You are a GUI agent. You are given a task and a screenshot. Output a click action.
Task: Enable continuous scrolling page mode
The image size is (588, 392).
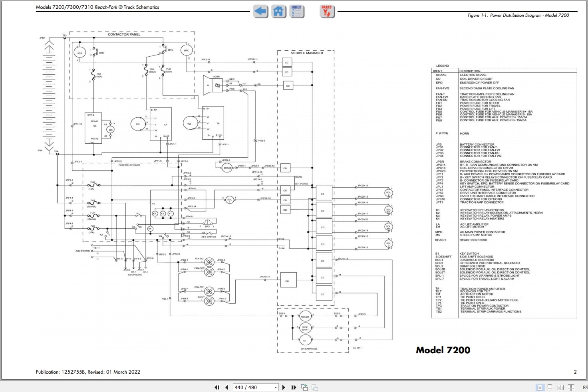[550, 387]
